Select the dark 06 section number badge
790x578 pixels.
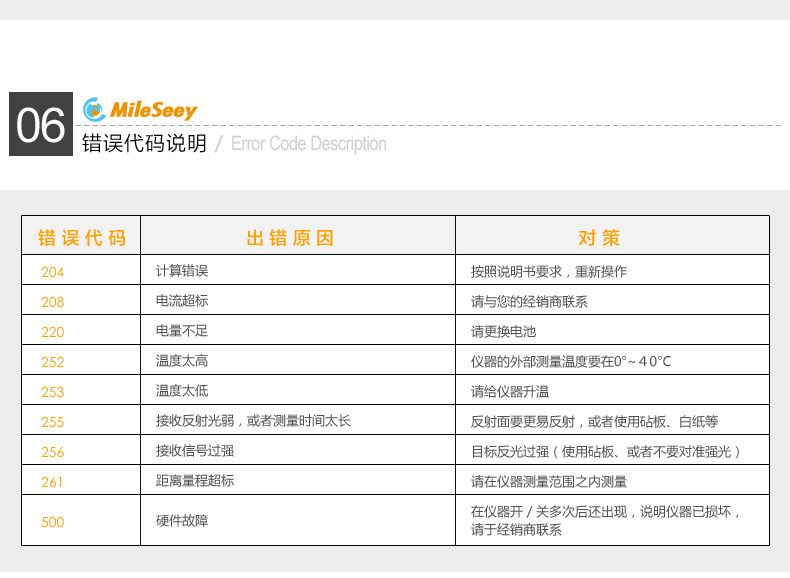tap(41, 125)
